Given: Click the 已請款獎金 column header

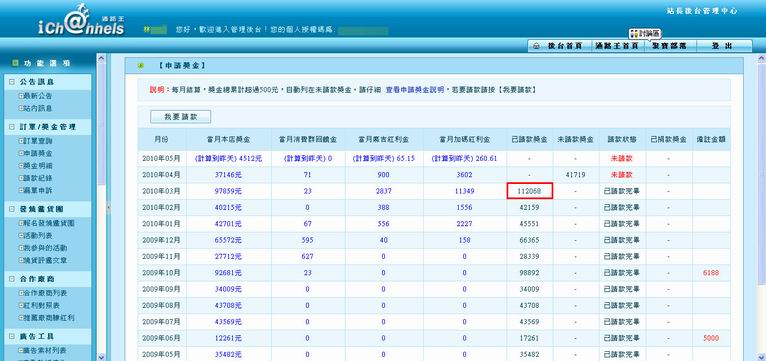Looking at the screenshot, I should click(530, 140).
